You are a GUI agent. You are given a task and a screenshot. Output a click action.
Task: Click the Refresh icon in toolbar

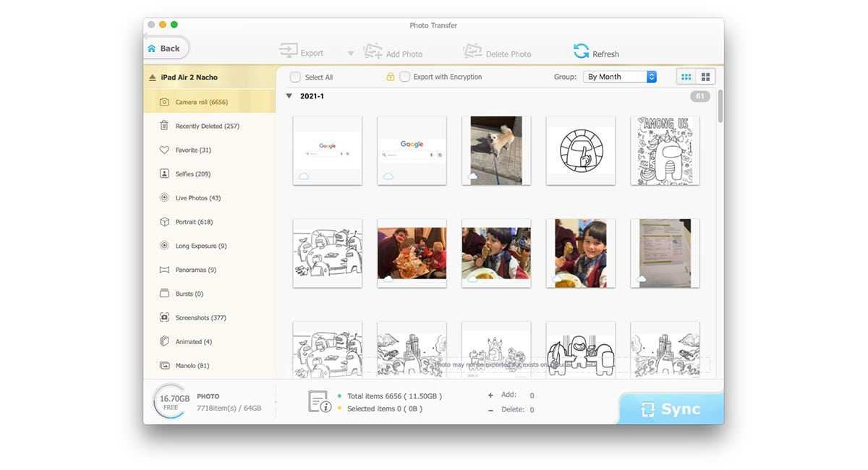click(581, 51)
